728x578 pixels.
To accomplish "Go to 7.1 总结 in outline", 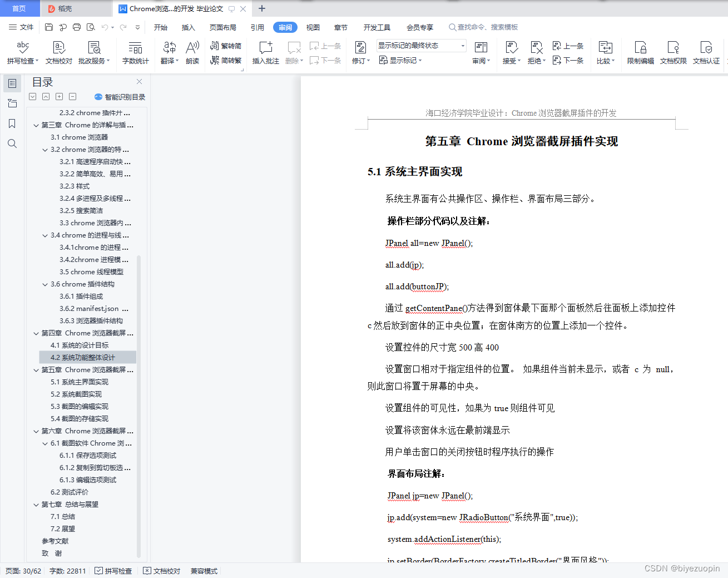I will tap(63, 517).
